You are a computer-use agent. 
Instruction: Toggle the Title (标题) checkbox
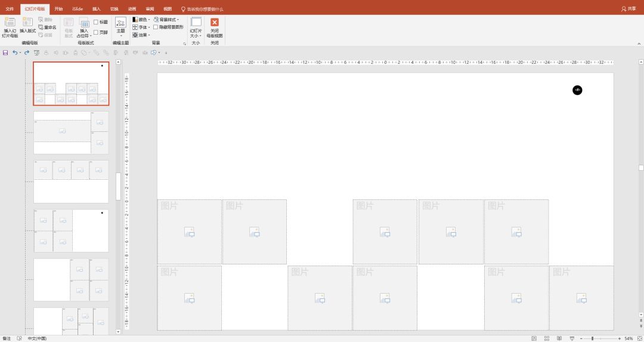(95, 22)
